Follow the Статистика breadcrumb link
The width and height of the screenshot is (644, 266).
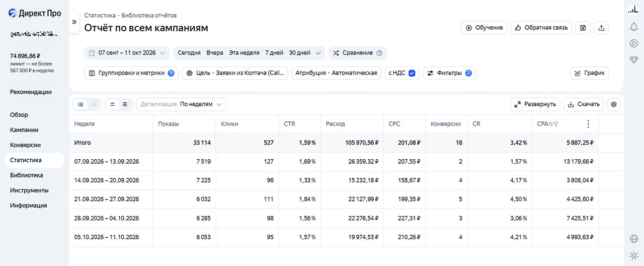pos(100,16)
